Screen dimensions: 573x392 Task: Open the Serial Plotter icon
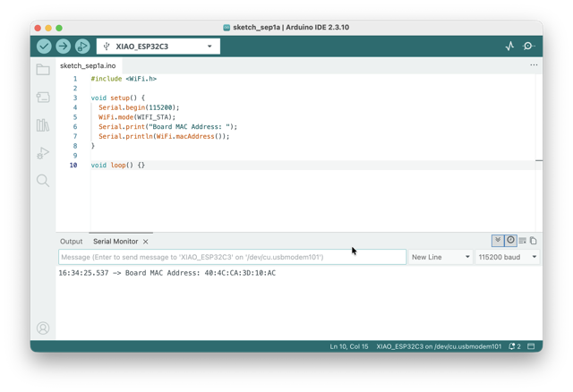point(509,46)
